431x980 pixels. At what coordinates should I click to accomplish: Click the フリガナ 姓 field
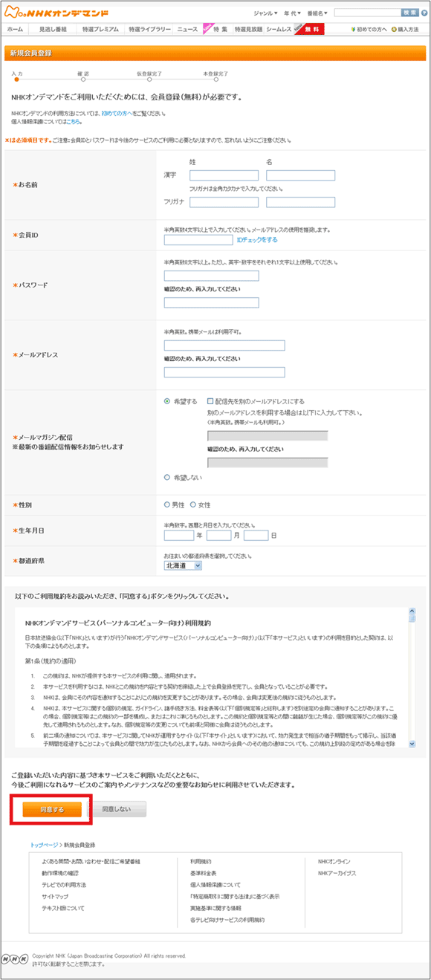[x=224, y=202]
